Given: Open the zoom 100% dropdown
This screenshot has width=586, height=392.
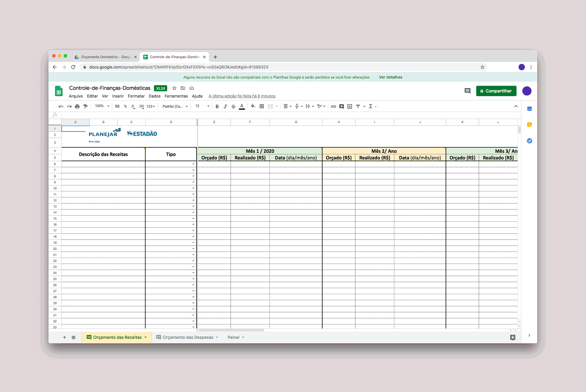Looking at the screenshot, I should point(102,106).
